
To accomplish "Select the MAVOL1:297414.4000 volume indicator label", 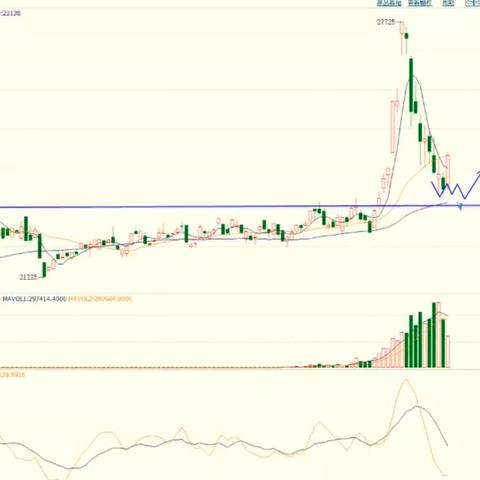I will 34,299.
